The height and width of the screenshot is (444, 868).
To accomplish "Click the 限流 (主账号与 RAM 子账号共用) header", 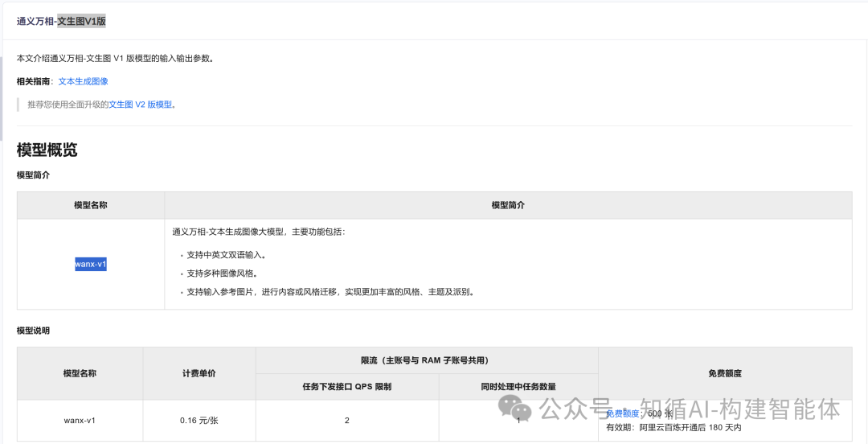I will (x=425, y=360).
